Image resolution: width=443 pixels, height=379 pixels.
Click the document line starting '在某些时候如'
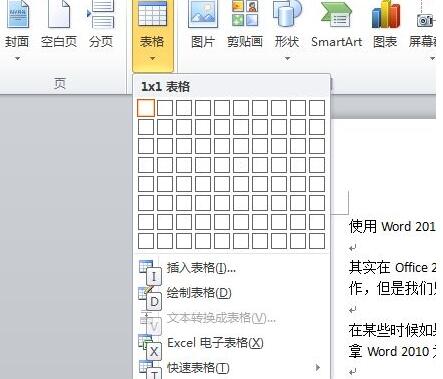pyautogui.click(x=392, y=330)
